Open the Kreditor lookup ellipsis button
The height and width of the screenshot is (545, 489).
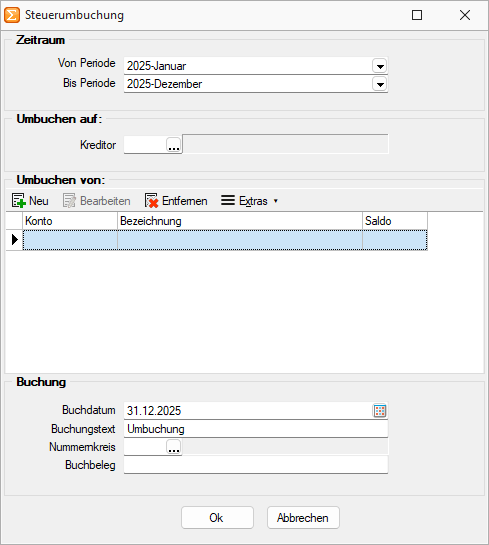(x=174, y=145)
